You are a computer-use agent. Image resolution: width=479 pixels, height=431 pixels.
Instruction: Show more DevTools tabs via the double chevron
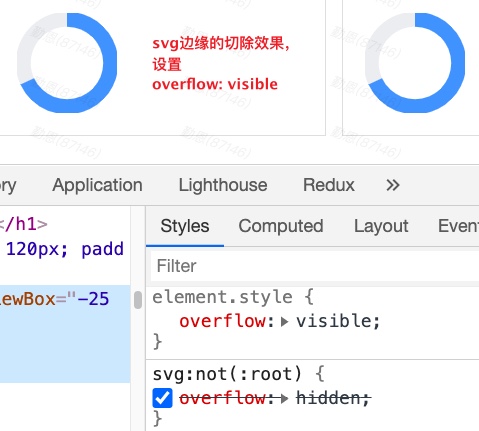(x=393, y=185)
